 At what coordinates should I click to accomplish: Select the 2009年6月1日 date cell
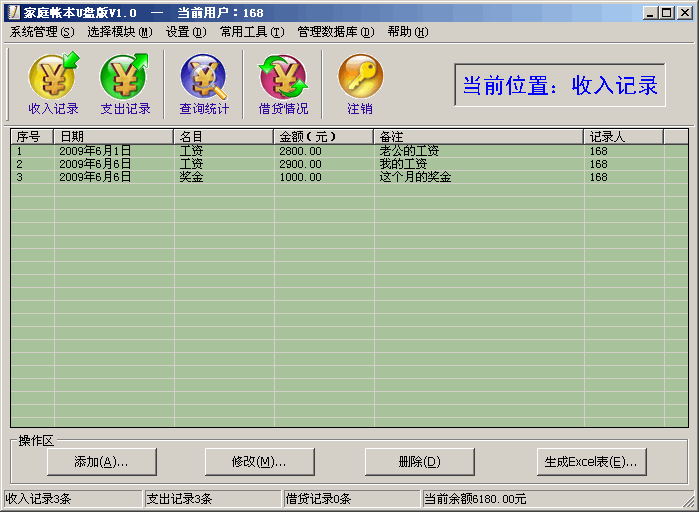[x=114, y=151]
